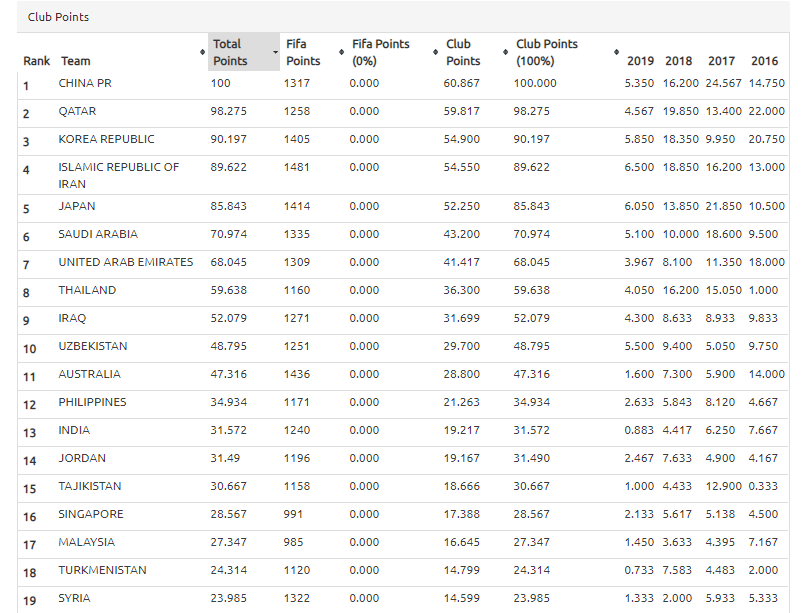Screen dimensions: 811x613
Task: Click the sort arrow beside the Club Points column header
Action: pyautogui.click(x=504, y=52)
